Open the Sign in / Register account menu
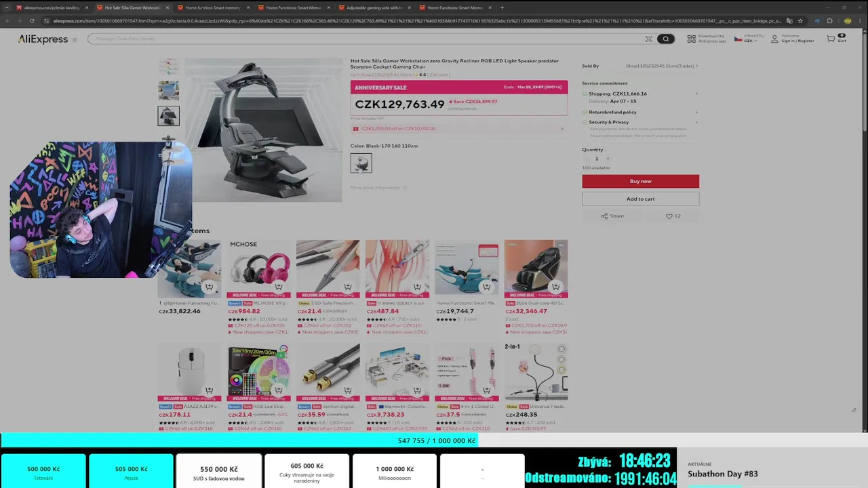The height and width of the screenshot is (488, 868). pyautogui.click(x=792, y=39)
